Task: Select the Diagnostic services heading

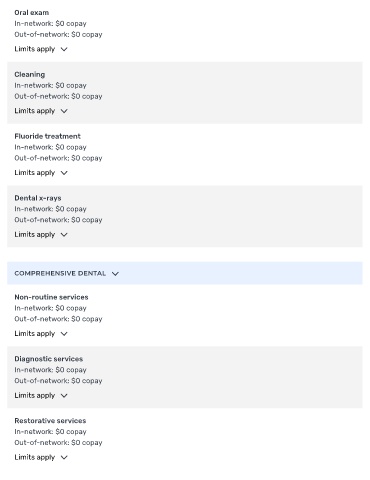Action: coord(49,359)
